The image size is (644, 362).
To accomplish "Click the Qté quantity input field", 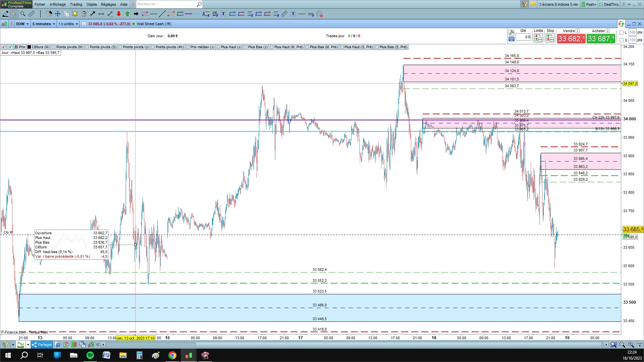I will [x=523, y=37].
